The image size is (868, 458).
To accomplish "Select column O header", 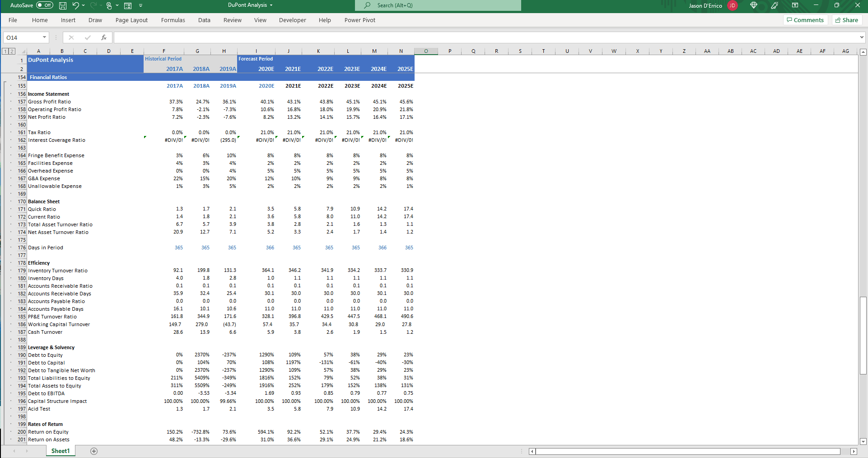I will [426, 51].
